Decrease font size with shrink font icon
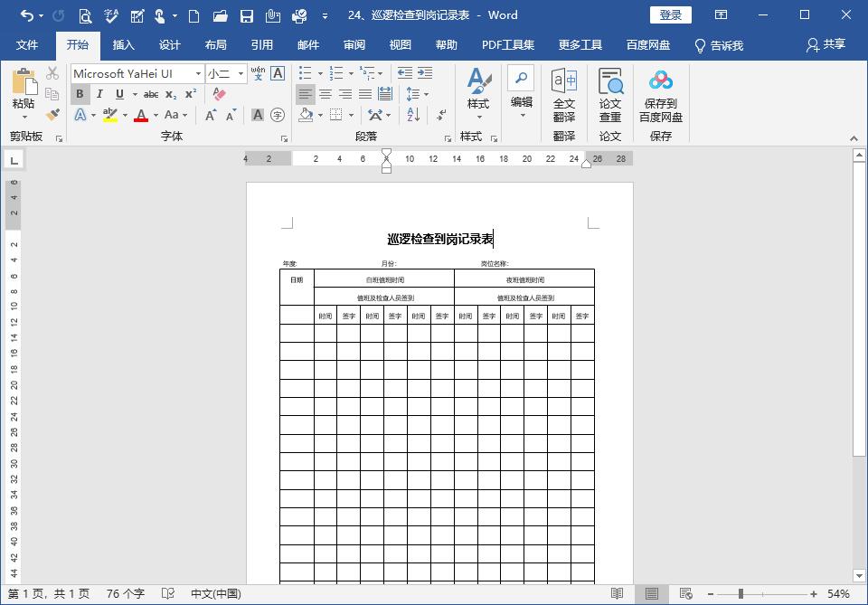 pos(231,115)
